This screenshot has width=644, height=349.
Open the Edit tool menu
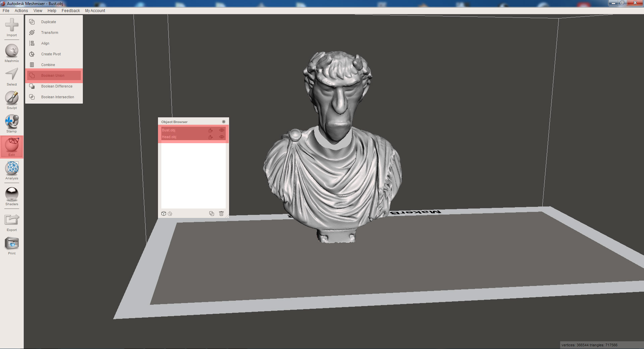coord(12,147)
